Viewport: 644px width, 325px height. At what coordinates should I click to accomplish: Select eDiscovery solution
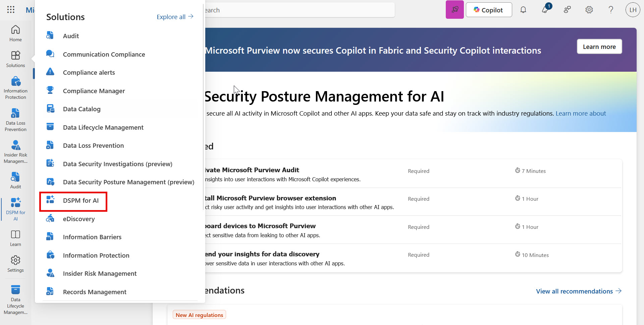click(79, 219)
